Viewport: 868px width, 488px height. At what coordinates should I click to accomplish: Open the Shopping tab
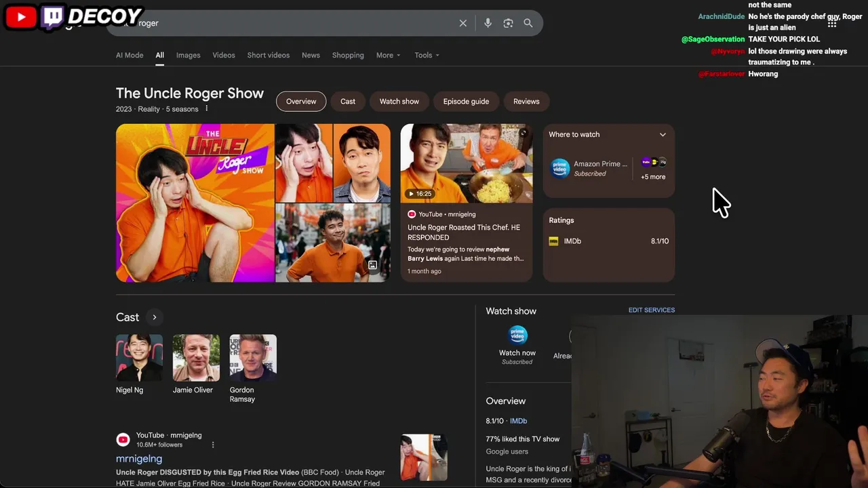tap(348, 56)
